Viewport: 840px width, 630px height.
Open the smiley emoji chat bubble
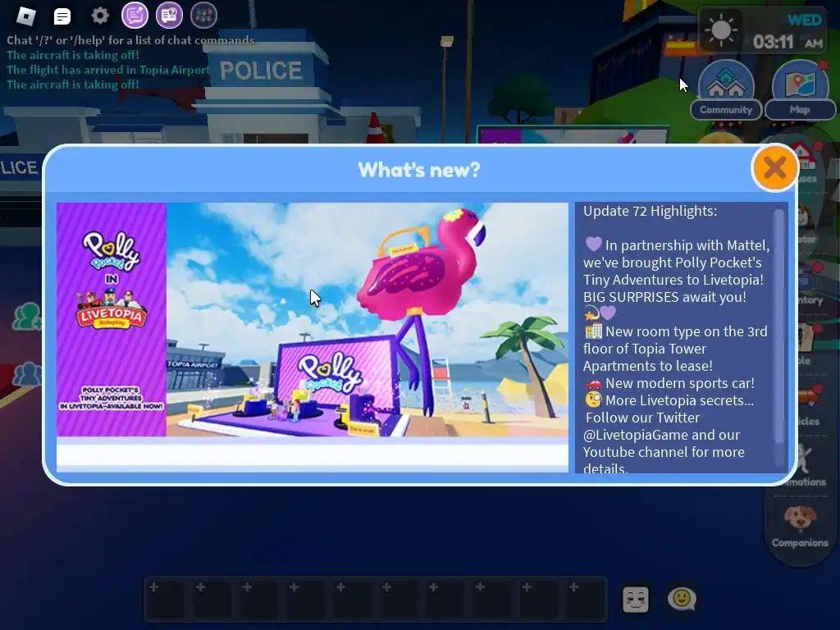coord(682,598)
